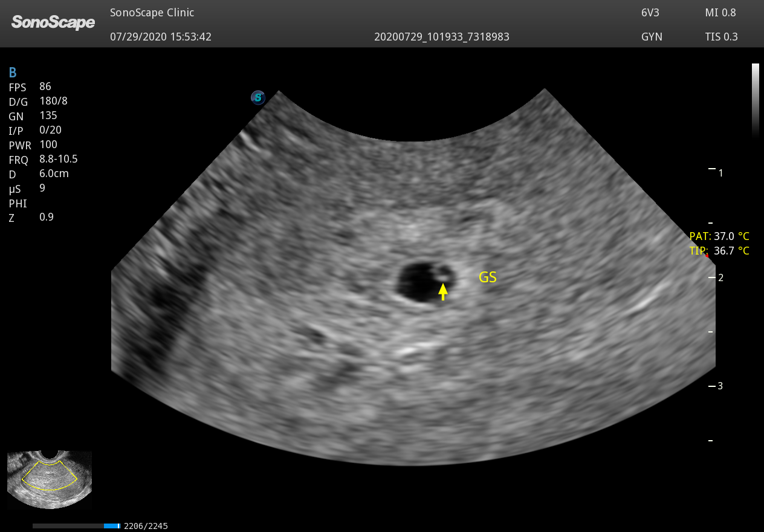764x532 pixels.
Task: Select the PWR value 100
Action: 48,144
